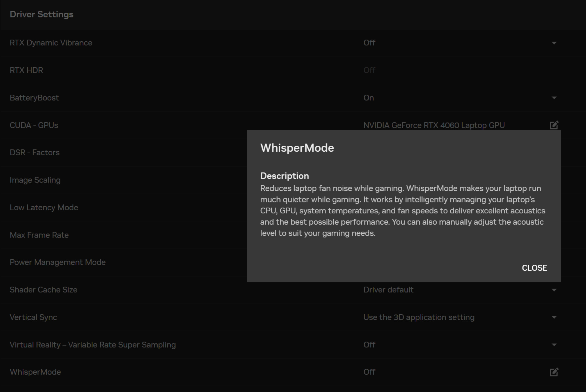This screenshot has height=392, width=586.
Task: Select the BatteryBoost setting label
Action: click(34, 98)
